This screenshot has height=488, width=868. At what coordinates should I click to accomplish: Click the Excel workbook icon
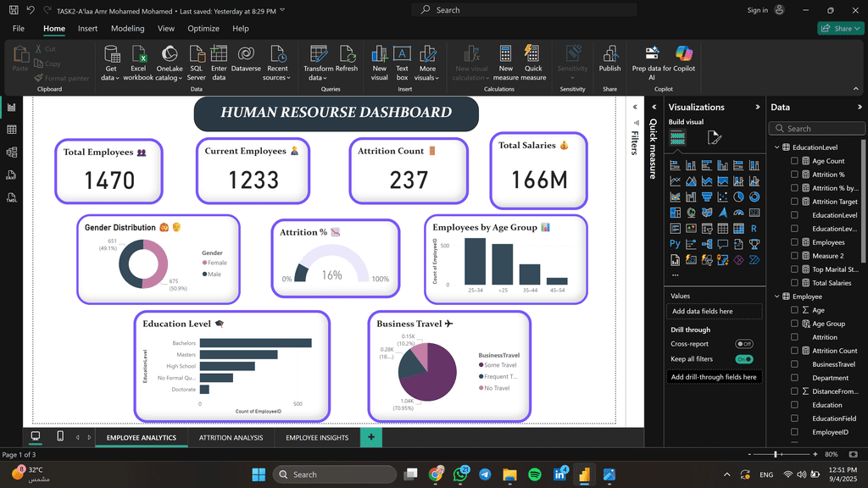138,56
